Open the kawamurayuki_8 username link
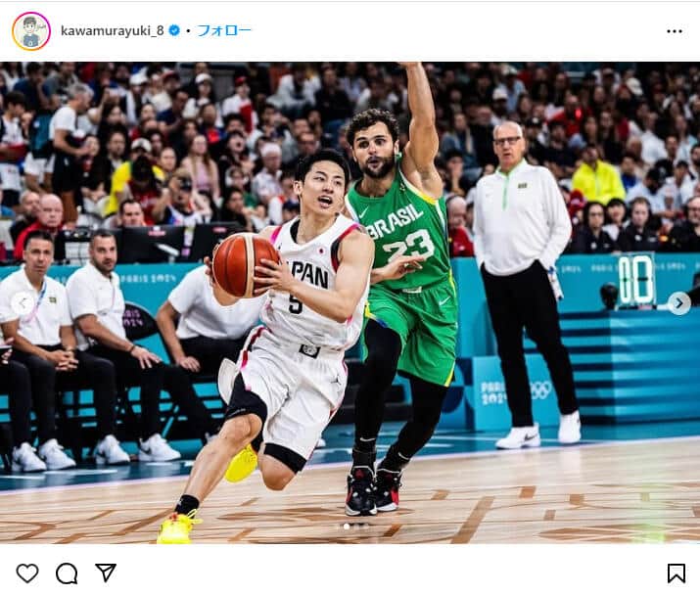 (112, 30)
